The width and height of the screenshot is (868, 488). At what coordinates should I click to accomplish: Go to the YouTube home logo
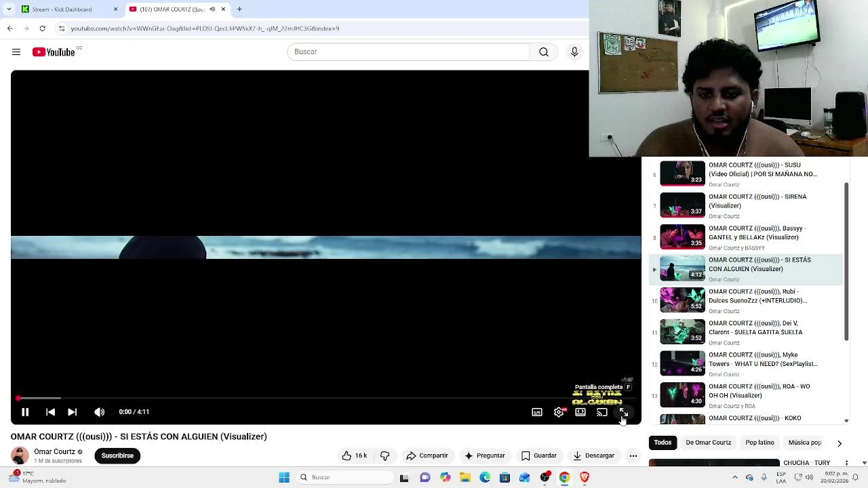pos(54,52)
